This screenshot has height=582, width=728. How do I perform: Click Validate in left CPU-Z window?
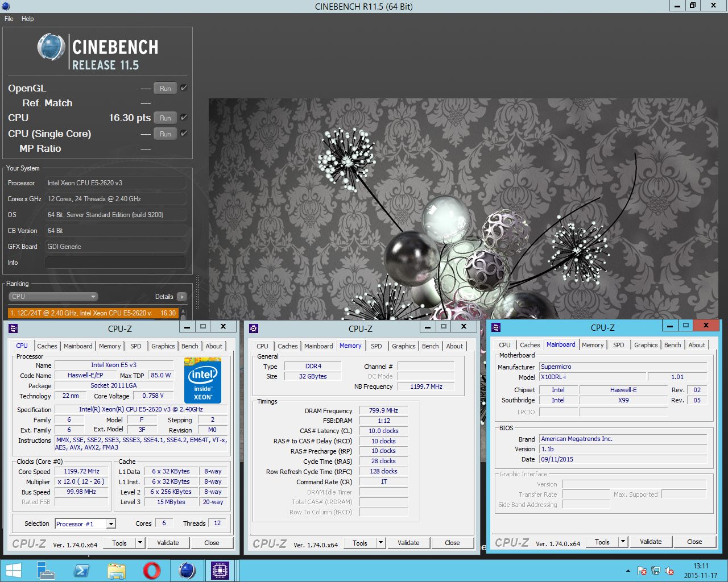coord(168,543)
